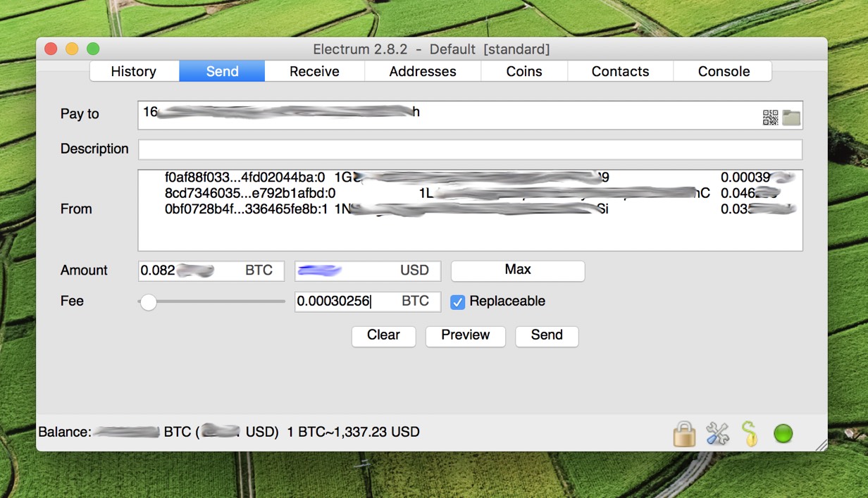The image size is (868, 498).
Task: Click the Max button
Action: tap(518, 270)
